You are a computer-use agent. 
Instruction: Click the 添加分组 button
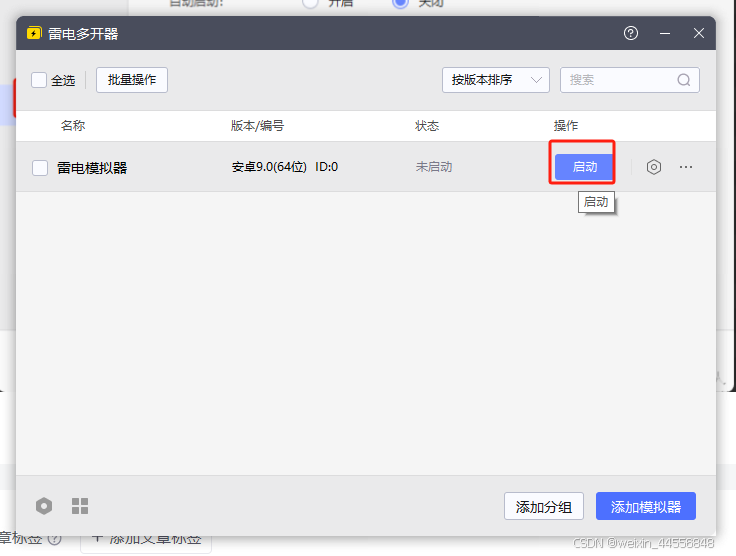tap(544, 506)
